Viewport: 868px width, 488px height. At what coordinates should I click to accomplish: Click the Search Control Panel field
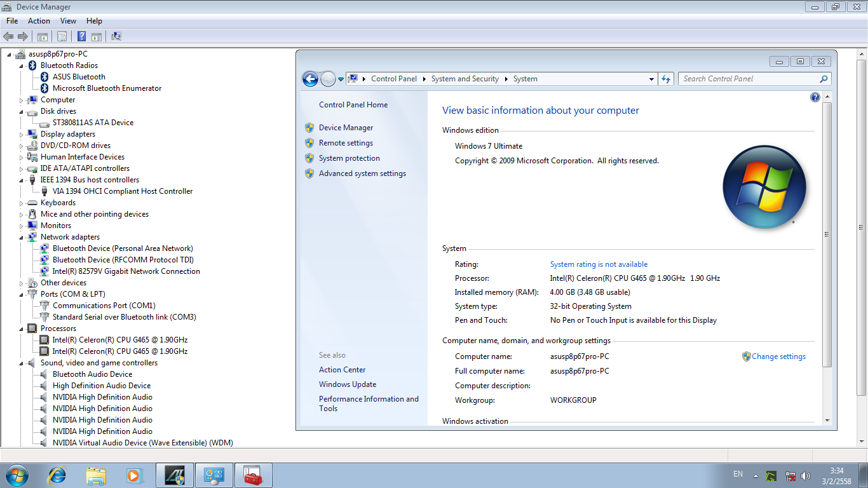click(x=754, y=79)
